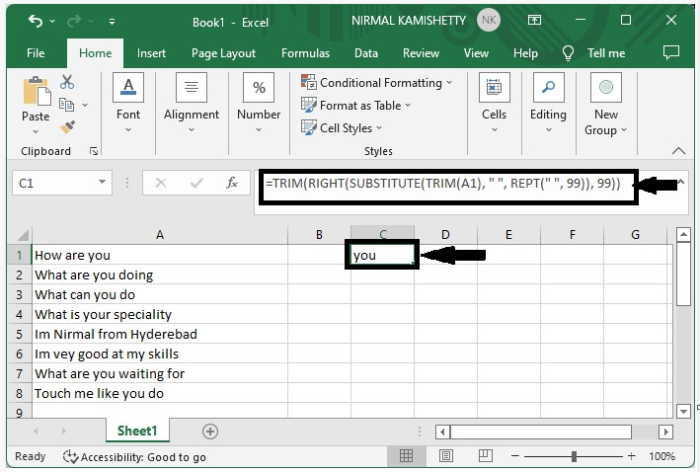Open the Name Box dropdown arrow

(103, 183)
